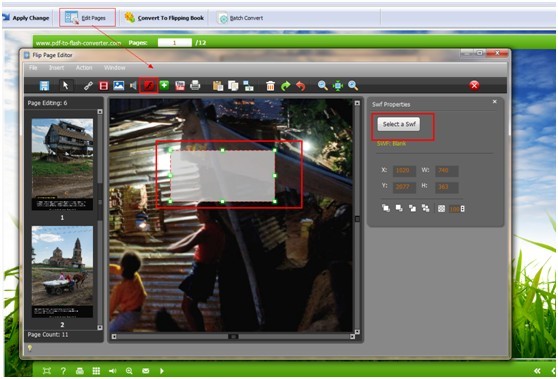Fit page with green arrows icon

pos(338,86)
